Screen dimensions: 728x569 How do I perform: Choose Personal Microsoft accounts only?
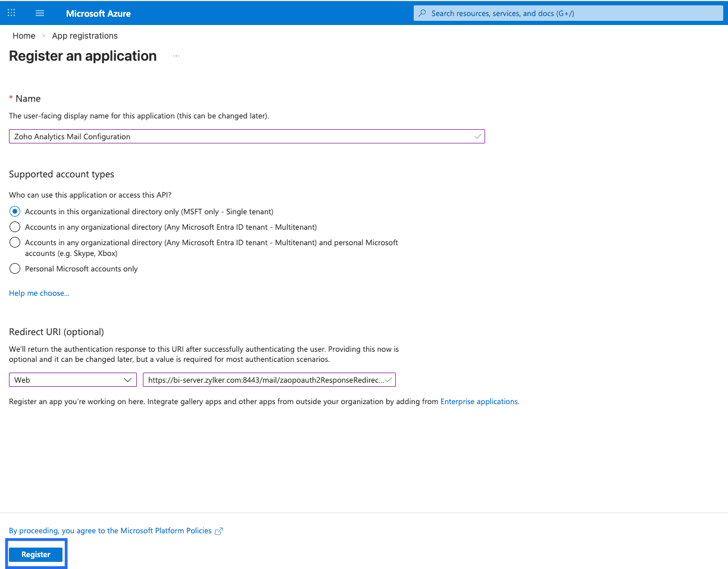15,268
